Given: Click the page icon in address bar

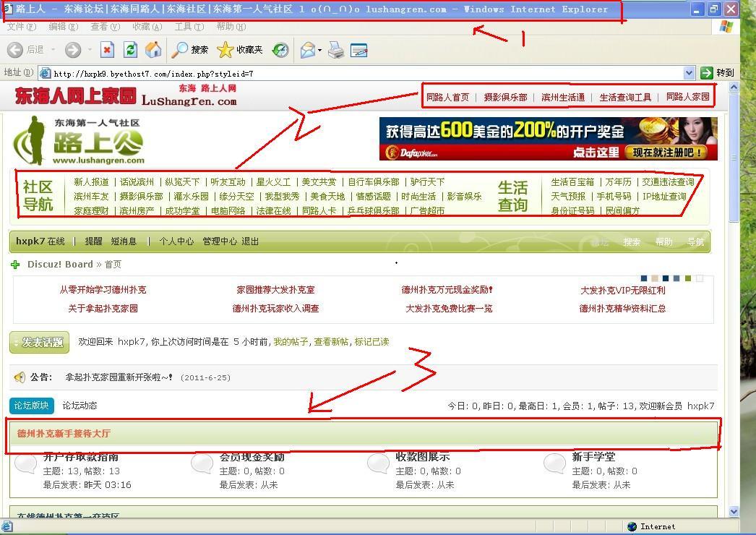Looking at the screenshot, I should point(45,73).
